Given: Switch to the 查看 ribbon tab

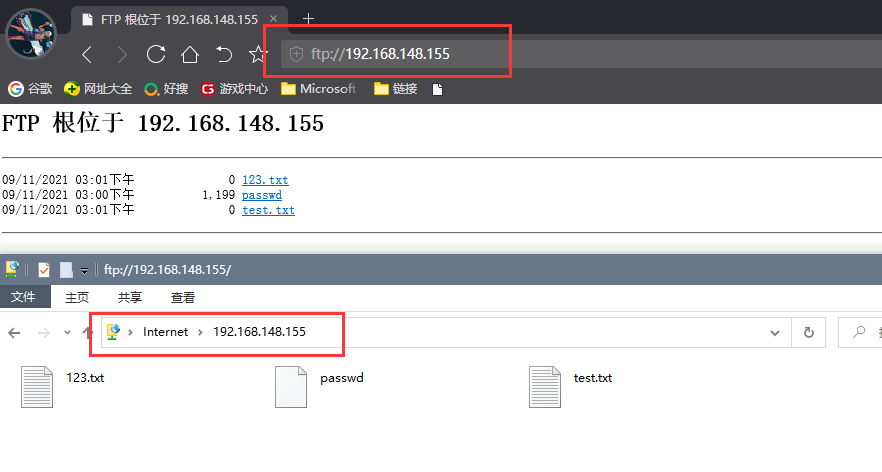Looking at the screenshot, I should tap(183, 297).
